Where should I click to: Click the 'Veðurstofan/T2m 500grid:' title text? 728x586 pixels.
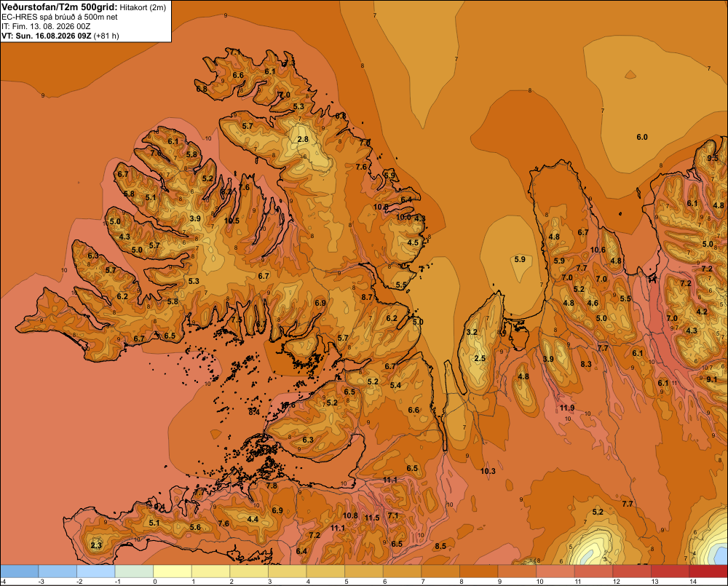pos(60,7)
